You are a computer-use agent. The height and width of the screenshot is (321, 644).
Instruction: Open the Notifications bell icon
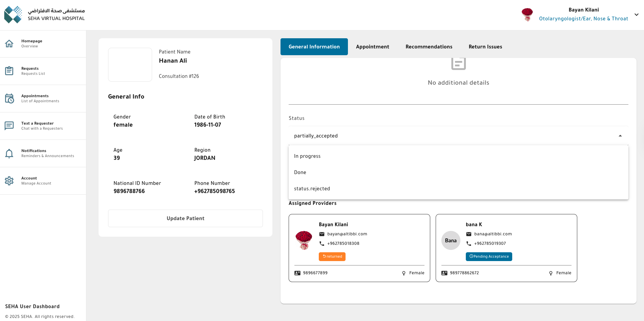(9, 153)
